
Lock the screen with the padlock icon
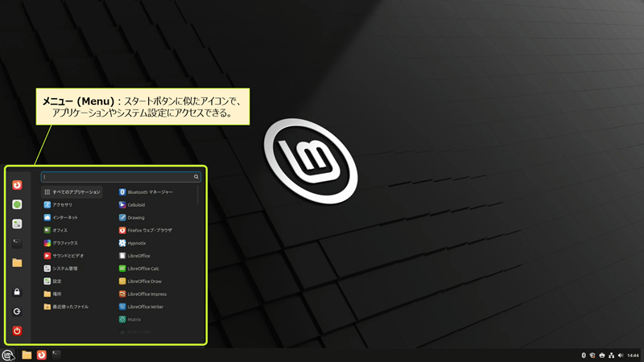click(17, 292)
